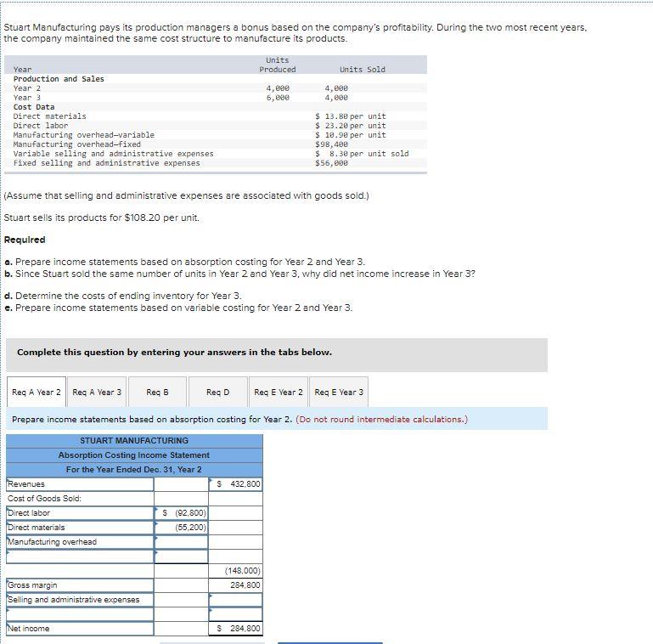Open the blank label dropdown above Net income
The width and height of the screenshot is (653, 644).
click(x=80, y=614)
